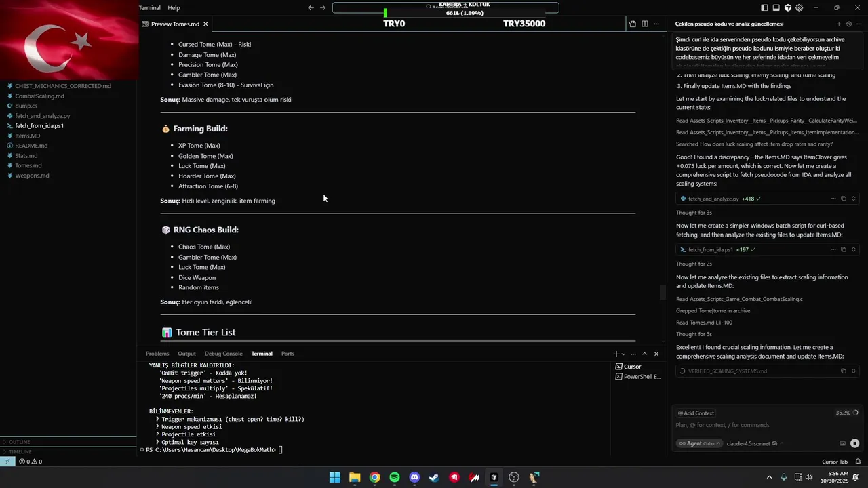The image size is (868, 488).
Task: Click the 35.2% context usage indicator
Action: pos(847,413)
